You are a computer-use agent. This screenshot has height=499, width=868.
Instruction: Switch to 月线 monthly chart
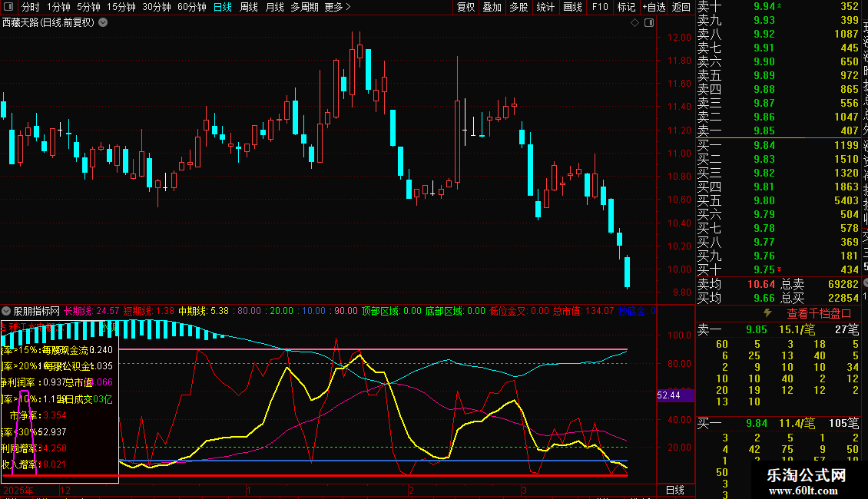[x=274, y=7]
